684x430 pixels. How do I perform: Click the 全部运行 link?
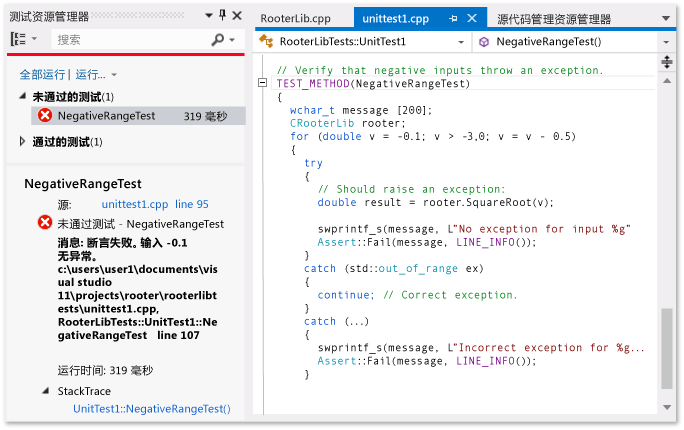[x=42, y=75]
